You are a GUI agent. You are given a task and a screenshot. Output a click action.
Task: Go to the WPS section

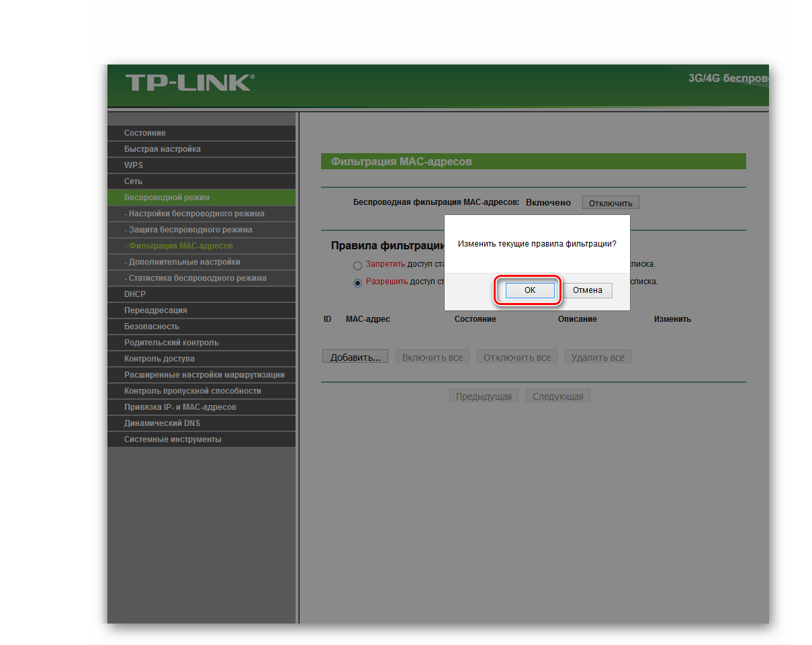(134, 165)
